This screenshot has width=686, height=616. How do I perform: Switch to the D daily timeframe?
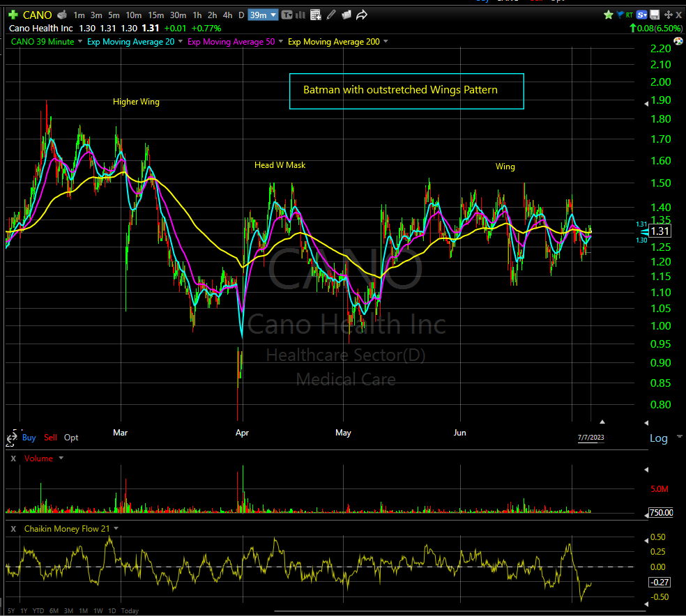[241, 15]
